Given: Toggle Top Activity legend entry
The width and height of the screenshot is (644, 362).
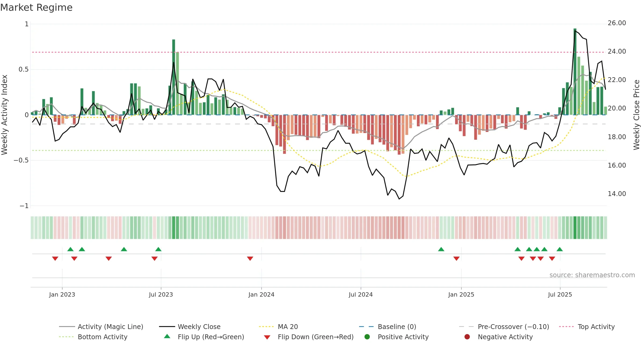Looking at the screenshot, I should [587, 327].
